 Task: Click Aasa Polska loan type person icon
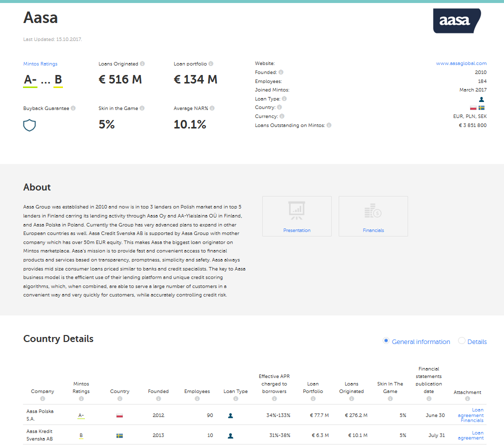(x=230, y=415)
